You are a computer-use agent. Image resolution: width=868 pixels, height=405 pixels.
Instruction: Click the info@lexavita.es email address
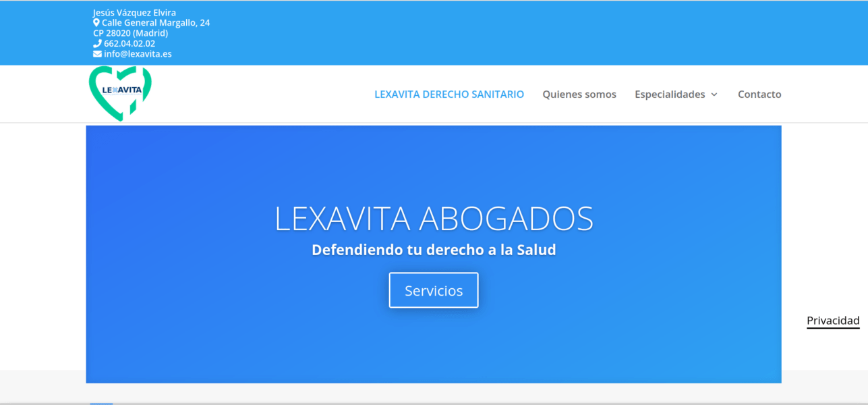tap(138, 54)
